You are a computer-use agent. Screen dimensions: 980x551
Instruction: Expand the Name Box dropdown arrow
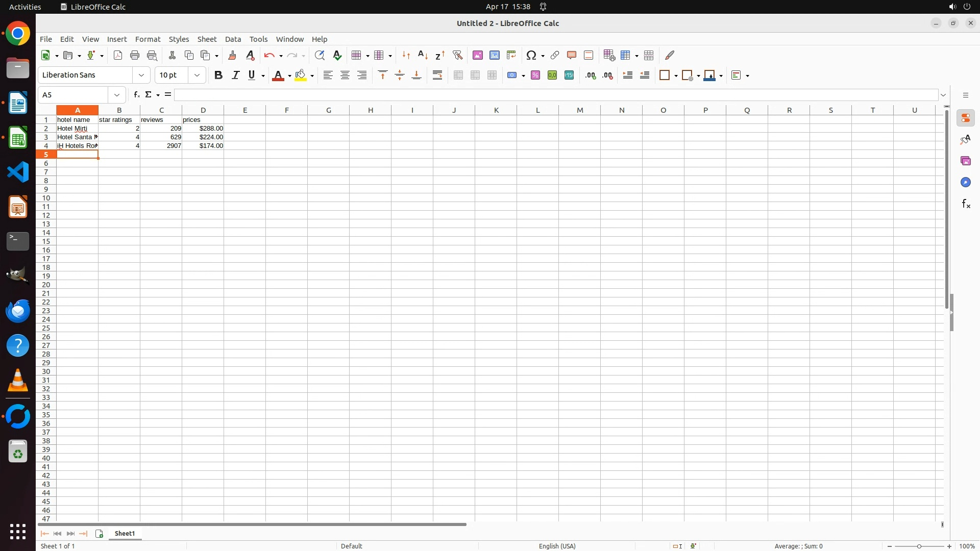tap(117, 95)
